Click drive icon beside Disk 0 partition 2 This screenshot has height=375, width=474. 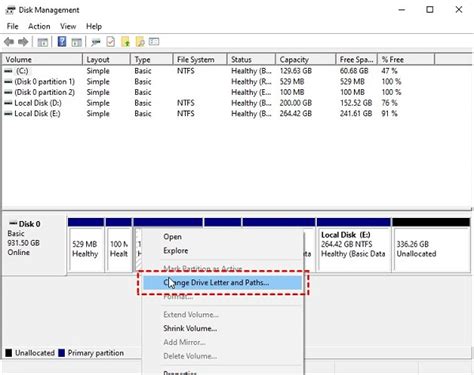[x=8, y=92]
